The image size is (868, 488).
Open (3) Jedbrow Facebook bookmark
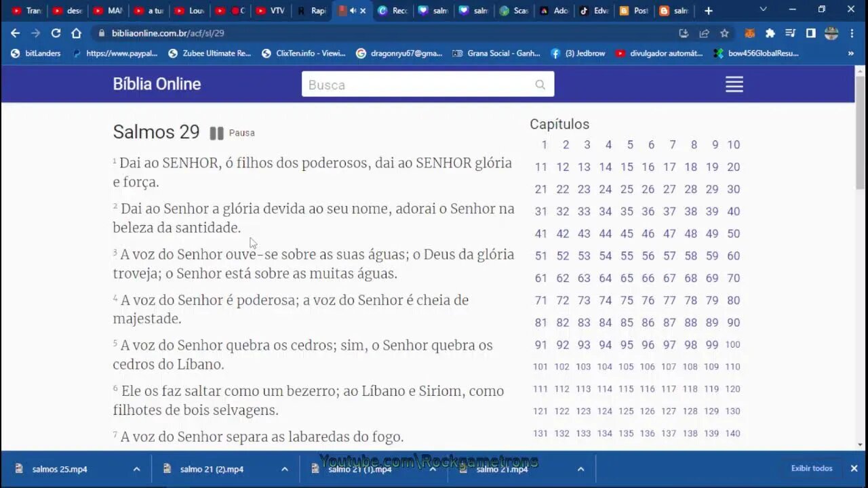[577, 53]
